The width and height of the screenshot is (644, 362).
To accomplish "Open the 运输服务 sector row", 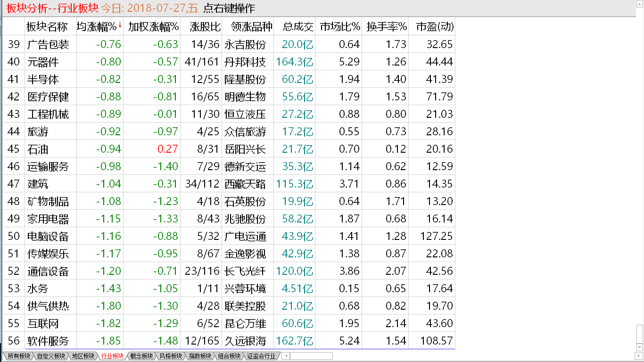I will click(228, 166).
